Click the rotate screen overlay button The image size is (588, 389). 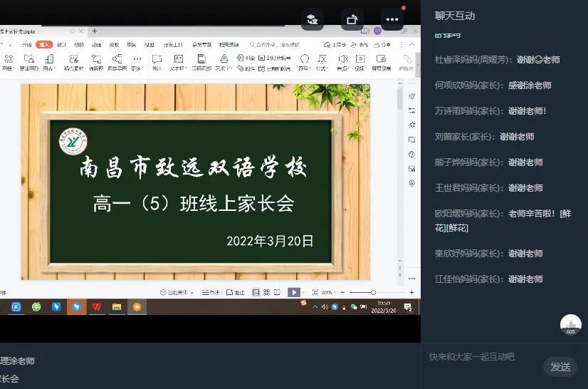pyautogui.click(x=351, y=20)
